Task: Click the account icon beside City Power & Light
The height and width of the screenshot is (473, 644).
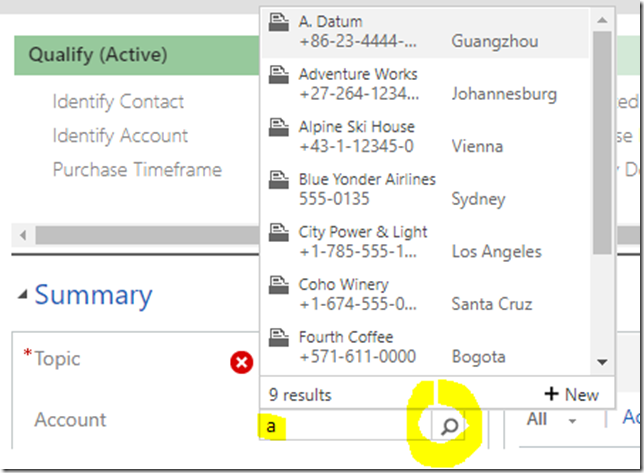Action: 280,233
